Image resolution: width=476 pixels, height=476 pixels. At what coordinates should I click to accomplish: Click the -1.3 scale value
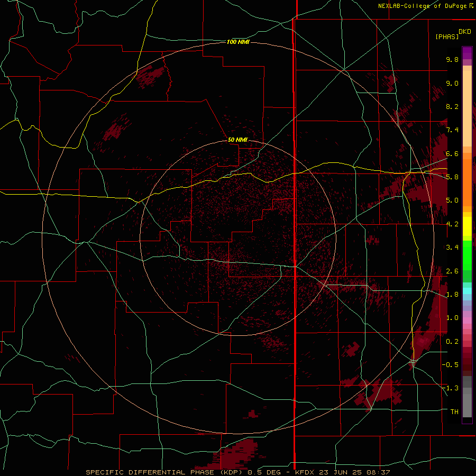click(450, 388)
